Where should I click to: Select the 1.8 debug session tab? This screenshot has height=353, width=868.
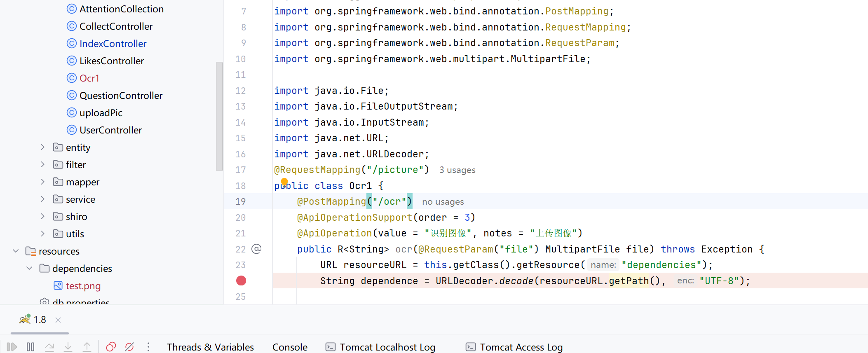[40, 320]
